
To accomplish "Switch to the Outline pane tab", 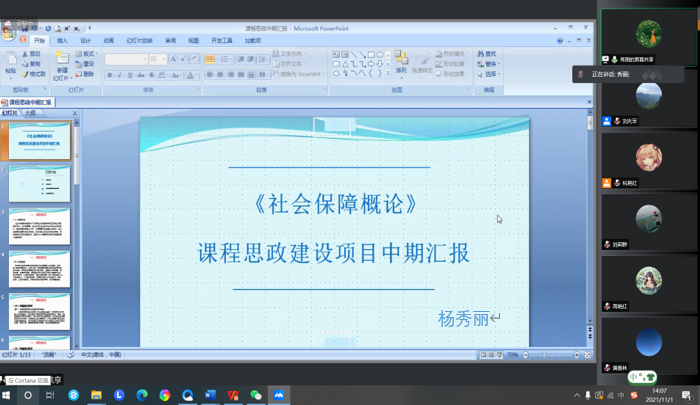I will 31,113.
